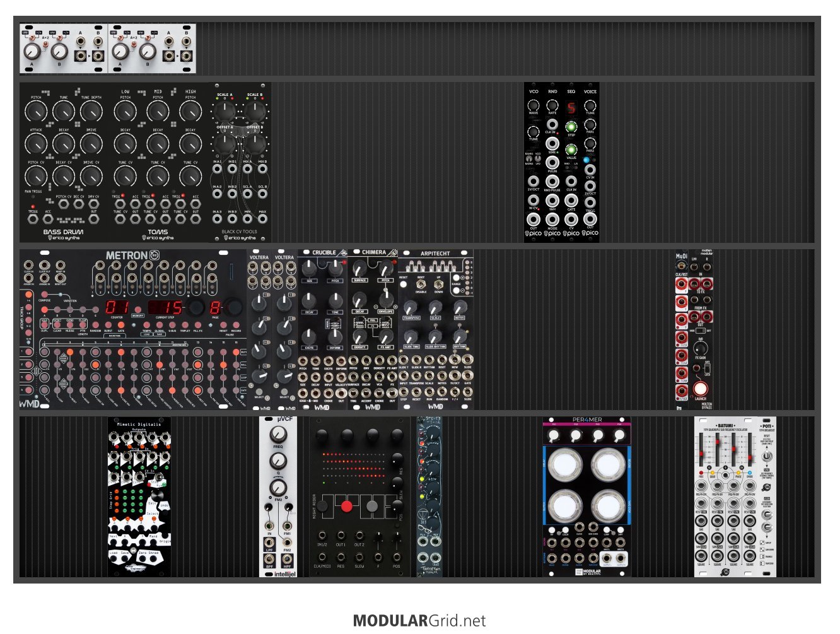Click the SCALE A knob on Black CV Tools
Image resolution: width=840 pixels, height=634 pixels.
pos(224,112)
